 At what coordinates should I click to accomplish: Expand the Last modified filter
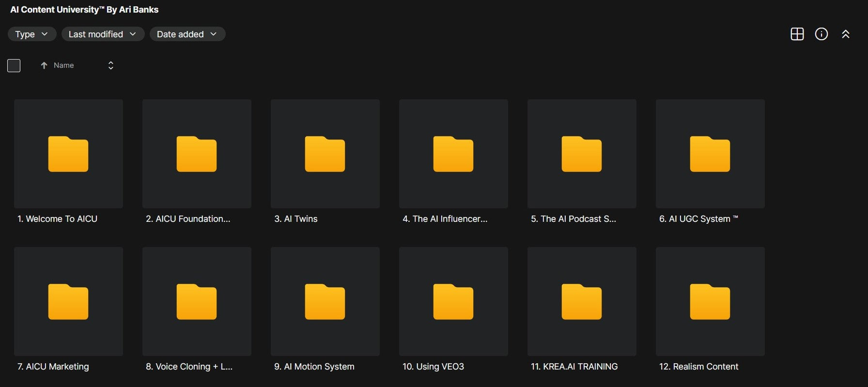tap(103, 34)
